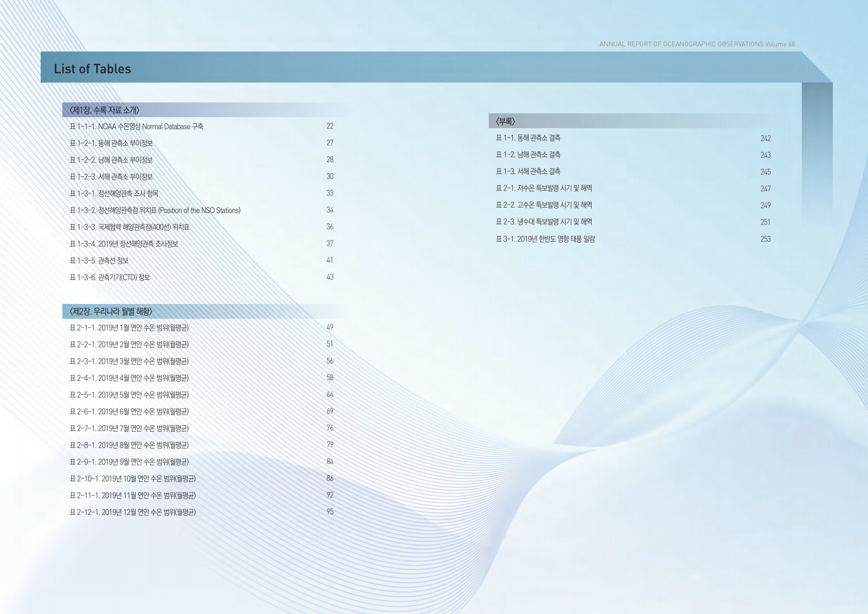The width and height of the screenshot is (868, 614).
Task: Open 표 3-1 2019년 한반도 영향 태풍 일람
Action: pos(545,239)
